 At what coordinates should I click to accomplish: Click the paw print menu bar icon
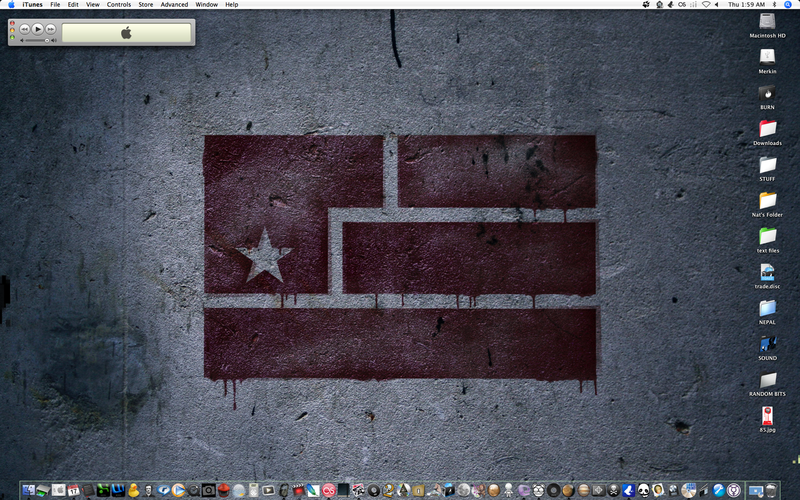click(646, 5)
